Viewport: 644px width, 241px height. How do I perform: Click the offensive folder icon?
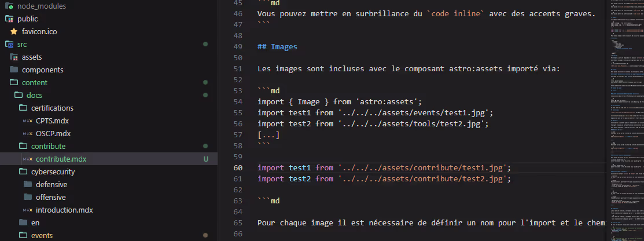pyautogui.click(x=28, y=197)
